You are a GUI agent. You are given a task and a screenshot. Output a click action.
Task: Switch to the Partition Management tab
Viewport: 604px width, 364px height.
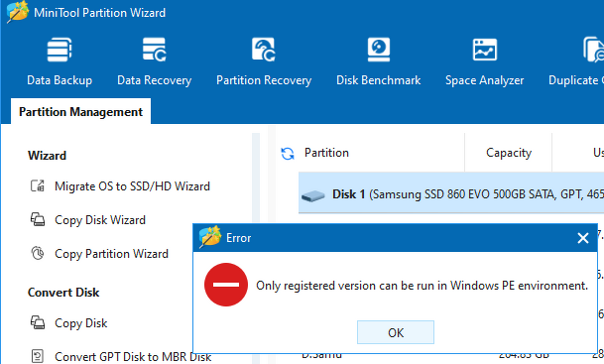tap(80, 112)
